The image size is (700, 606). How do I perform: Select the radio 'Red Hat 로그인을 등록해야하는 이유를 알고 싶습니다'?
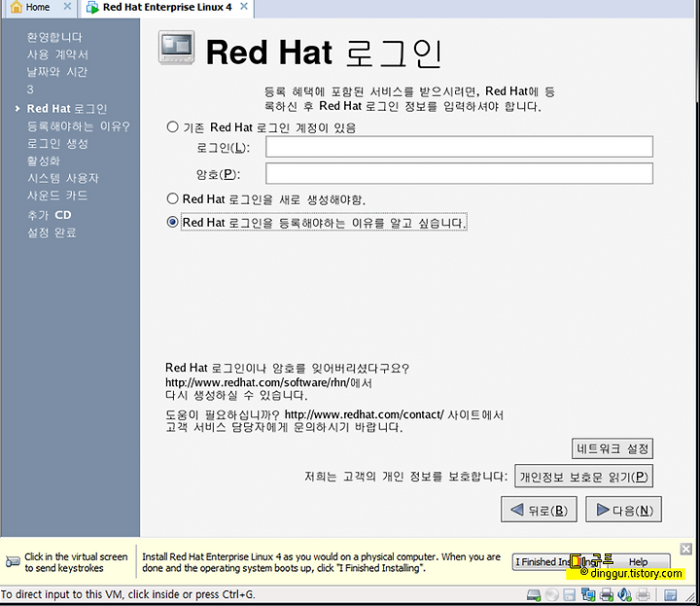pos(172,222)
